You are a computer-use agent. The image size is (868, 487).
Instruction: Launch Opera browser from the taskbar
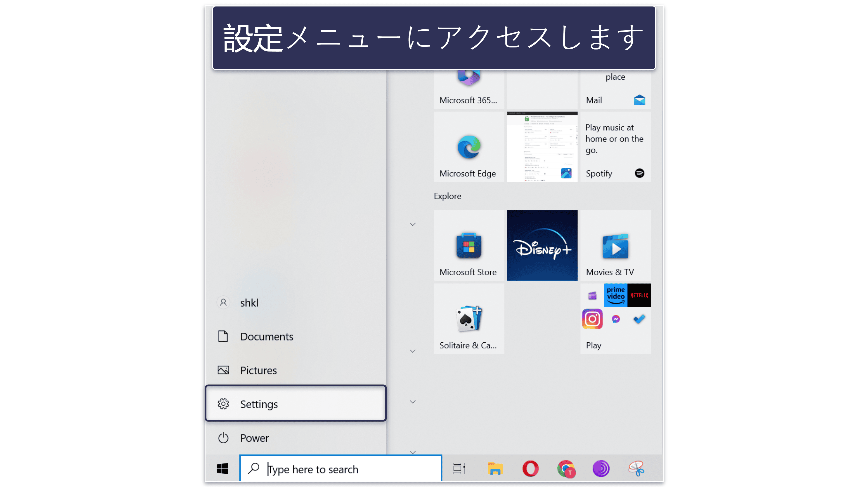click(x=530, y=468)
